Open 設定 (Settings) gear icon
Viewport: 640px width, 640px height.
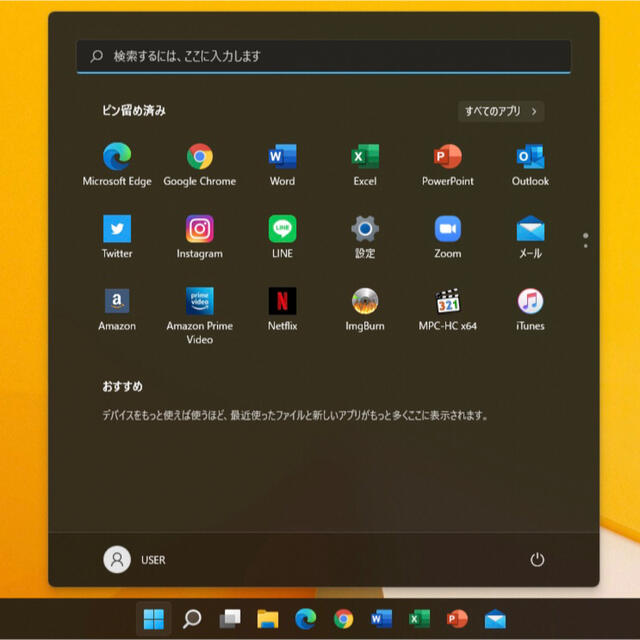pos(365,237)
